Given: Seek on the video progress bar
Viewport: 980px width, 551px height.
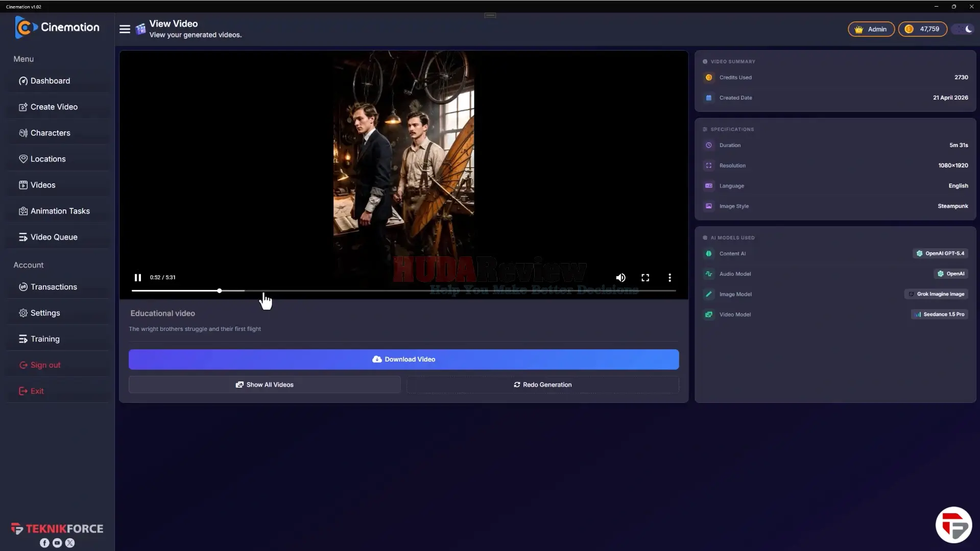Looking at the screenshot, I should (x=403, y=291).
